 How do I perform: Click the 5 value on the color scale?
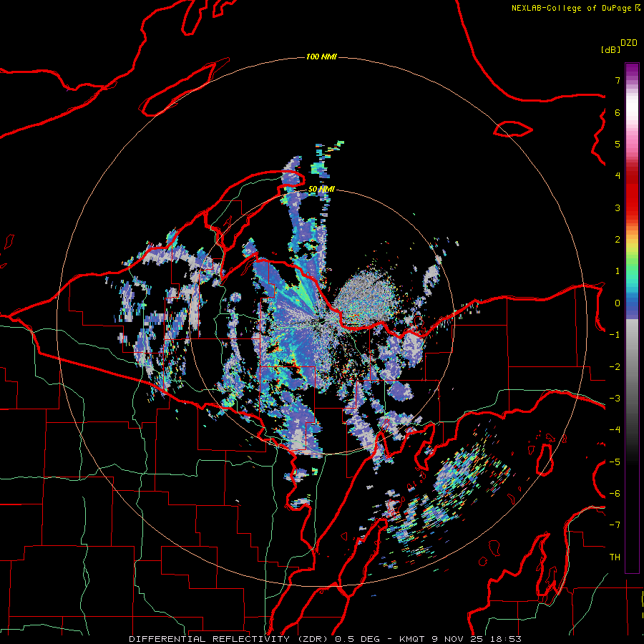(x=618, y=144)
